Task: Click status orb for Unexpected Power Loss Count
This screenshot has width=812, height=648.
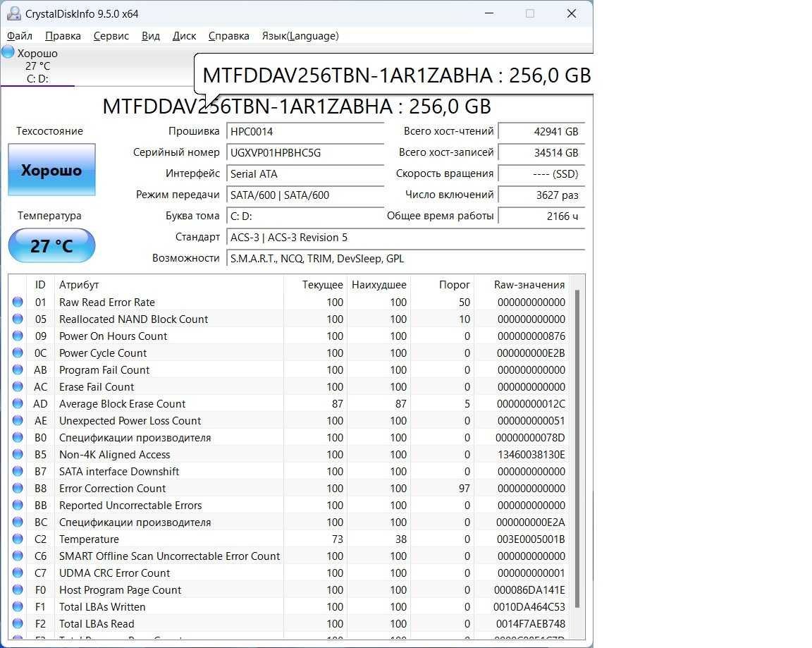Action: pyautogui.click(x=18, y=420)
